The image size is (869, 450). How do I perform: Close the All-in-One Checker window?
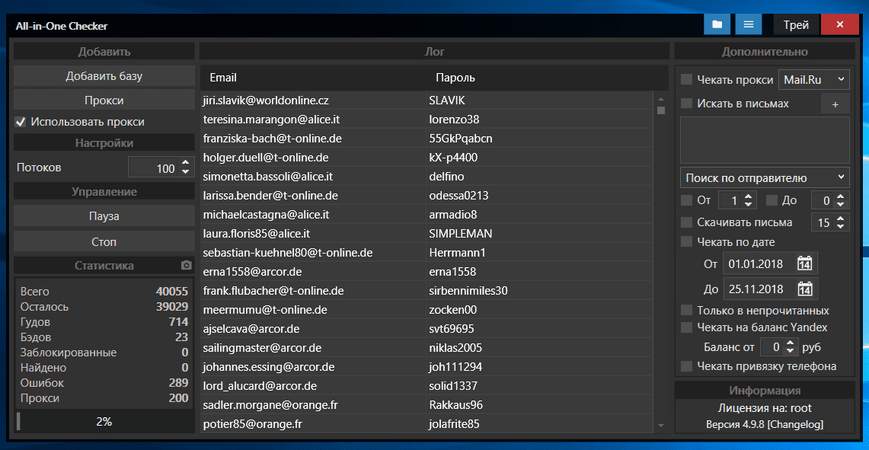(838, 25)
